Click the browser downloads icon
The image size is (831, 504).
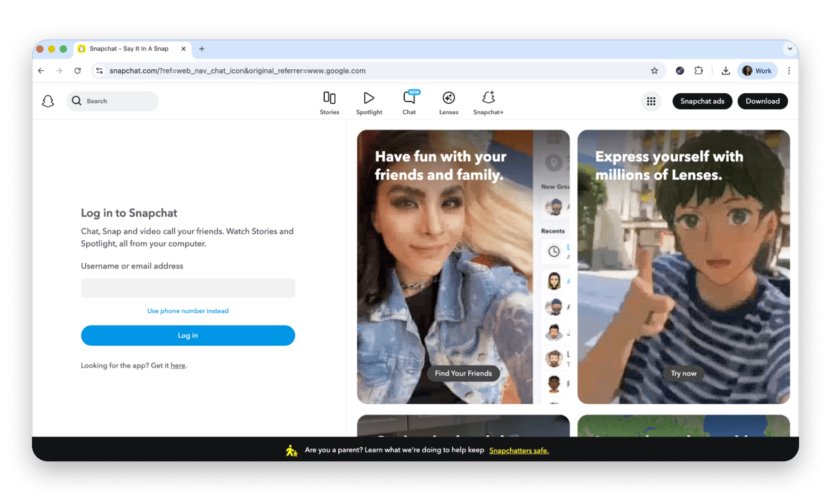point(726,70)
